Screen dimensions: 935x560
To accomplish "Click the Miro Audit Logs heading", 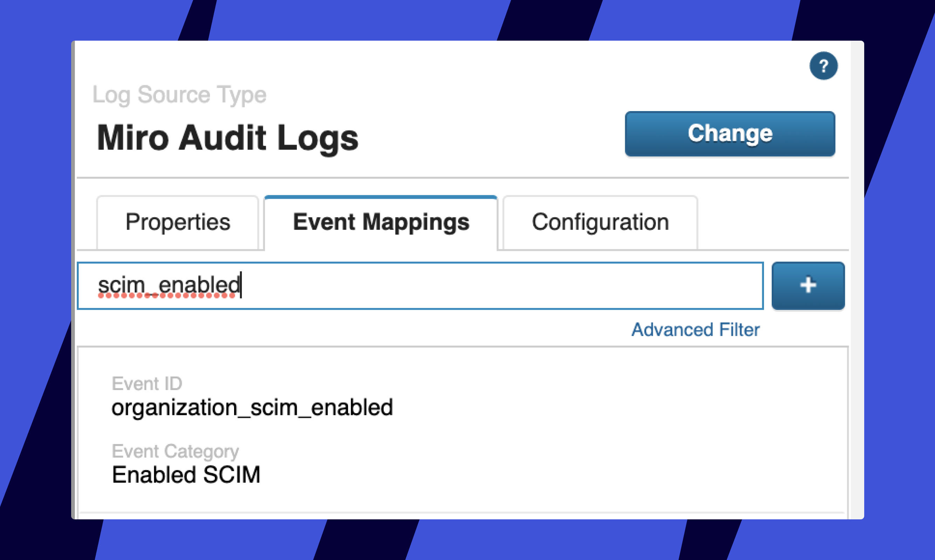I will click(227, 138).
